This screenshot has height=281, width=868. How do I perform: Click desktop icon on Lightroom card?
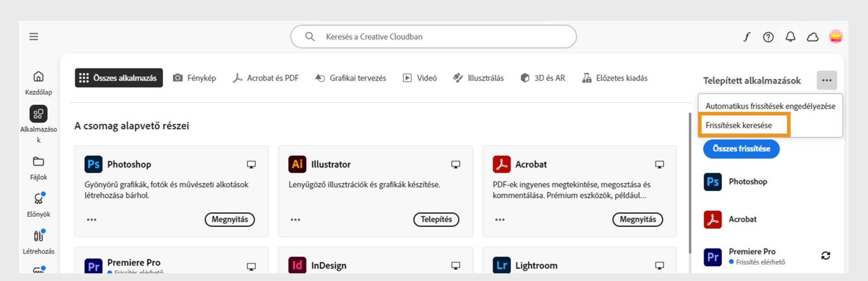click(x=660, y=266)
